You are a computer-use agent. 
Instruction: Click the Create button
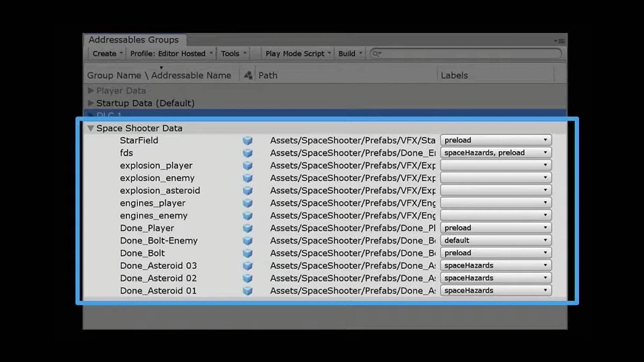(x=104, y=53)
